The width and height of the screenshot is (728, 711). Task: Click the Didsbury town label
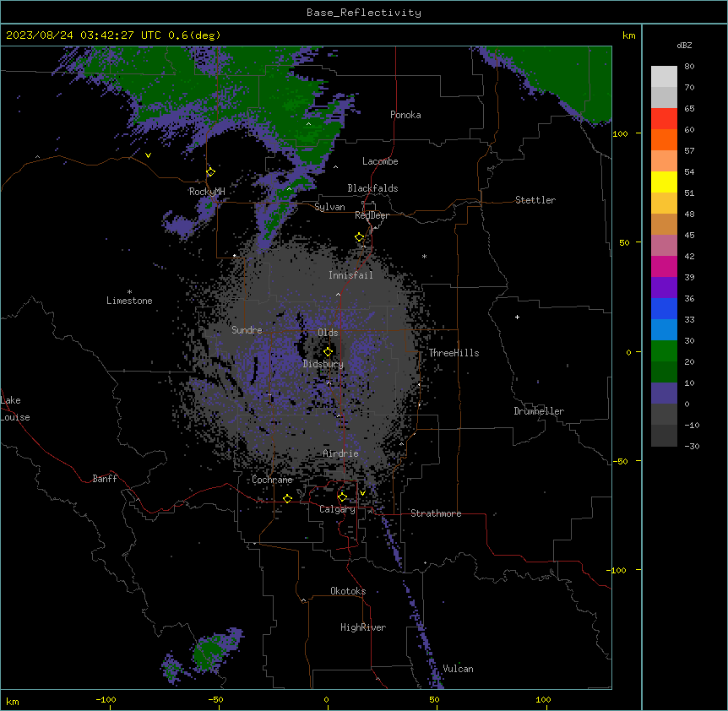point(323,364)
